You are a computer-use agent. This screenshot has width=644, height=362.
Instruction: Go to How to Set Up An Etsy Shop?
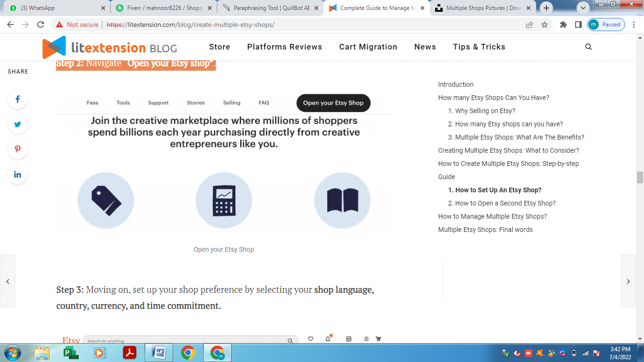pyautogui.click(x=495, y=190)
